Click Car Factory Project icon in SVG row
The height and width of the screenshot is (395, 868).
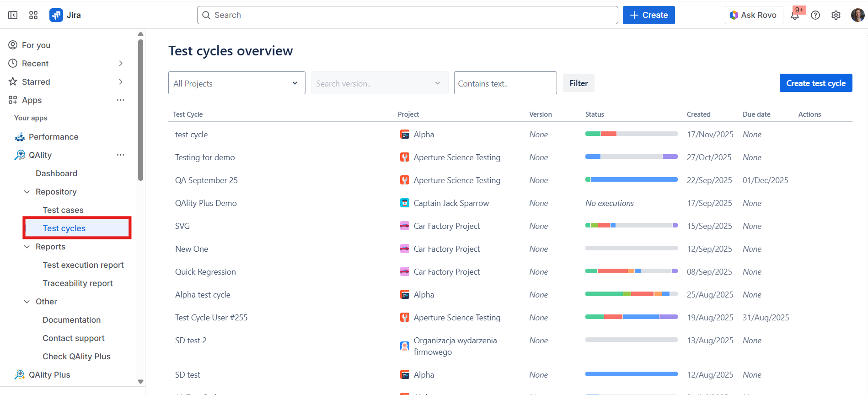point(405,226)
